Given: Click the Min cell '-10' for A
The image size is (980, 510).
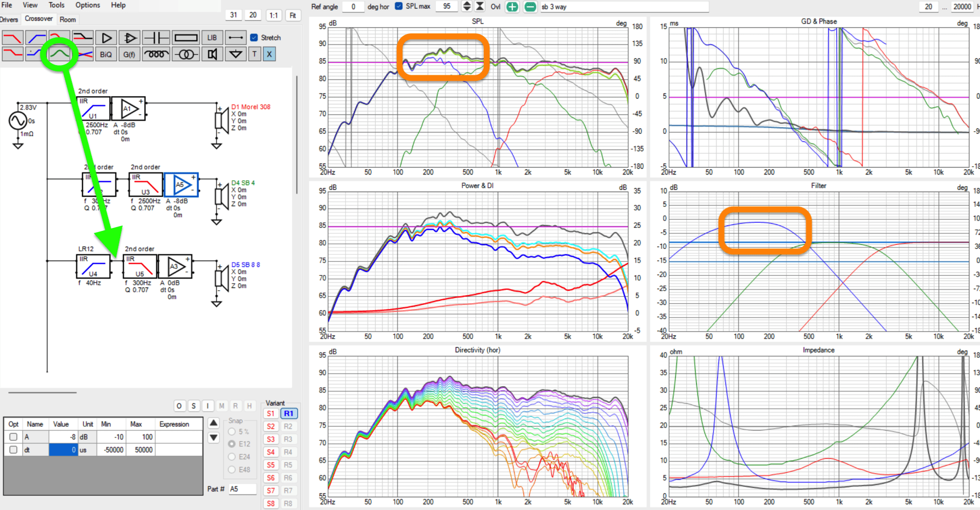Looking at the screenshot, I should click(x=111, y=437).
